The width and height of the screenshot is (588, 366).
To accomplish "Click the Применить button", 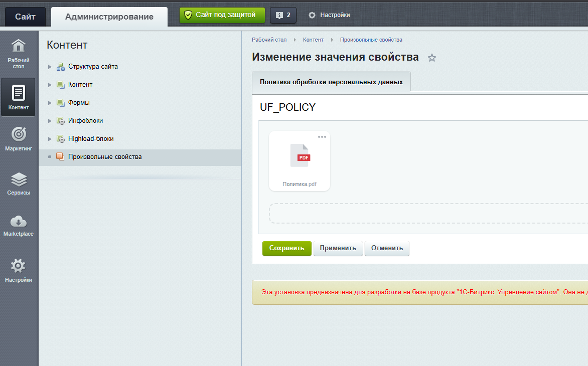I will [x=338, y=248].
